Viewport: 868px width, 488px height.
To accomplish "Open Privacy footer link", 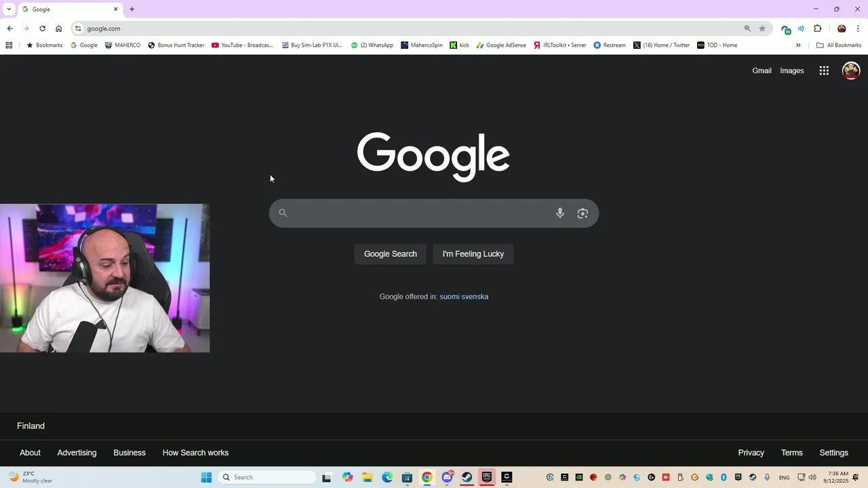I will coord(751,453).
